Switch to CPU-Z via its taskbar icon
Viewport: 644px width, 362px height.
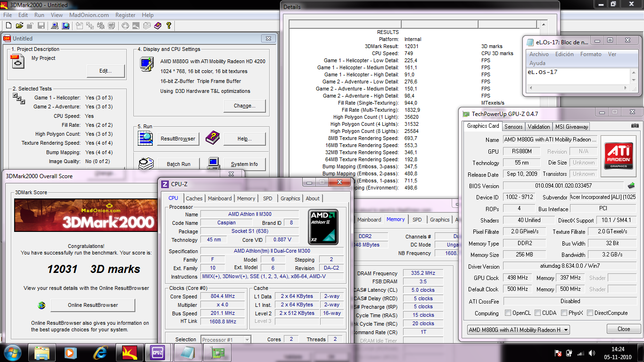[x=157, y=352]
